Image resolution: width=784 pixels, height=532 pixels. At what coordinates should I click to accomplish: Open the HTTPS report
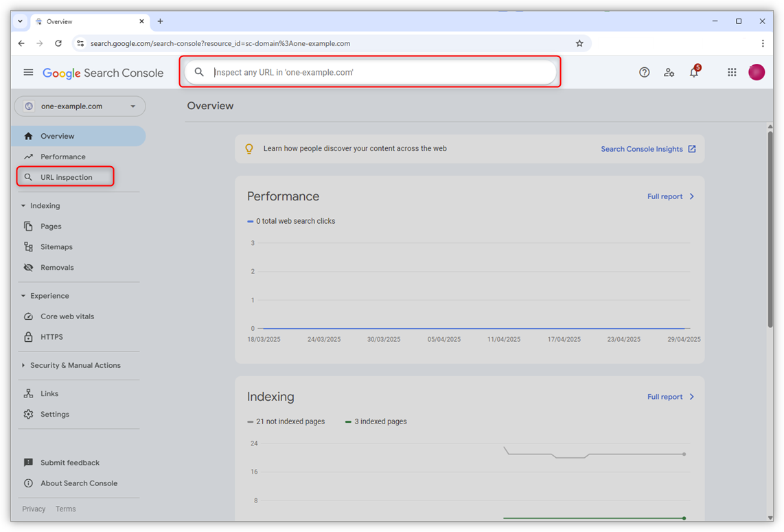[50, 337]
